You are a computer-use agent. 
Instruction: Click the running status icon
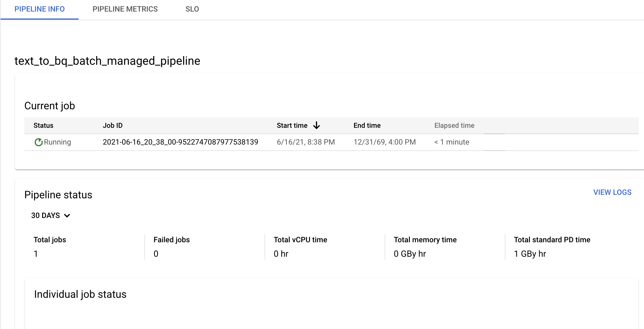coord(38,142)
